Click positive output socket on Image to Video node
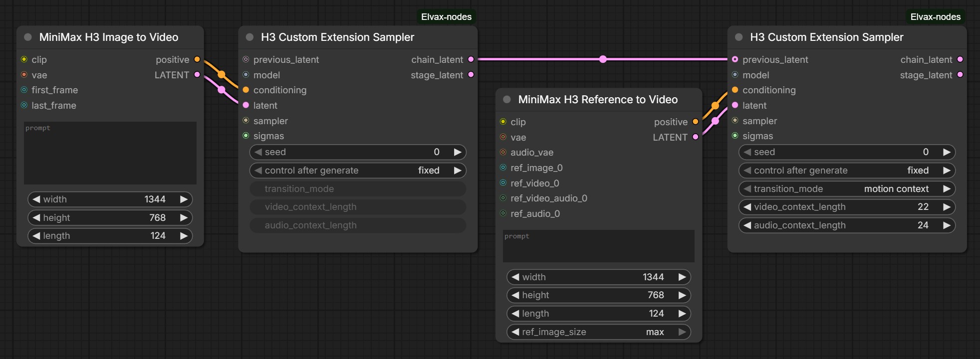This screenshot has width=980, height=359. 197,59
